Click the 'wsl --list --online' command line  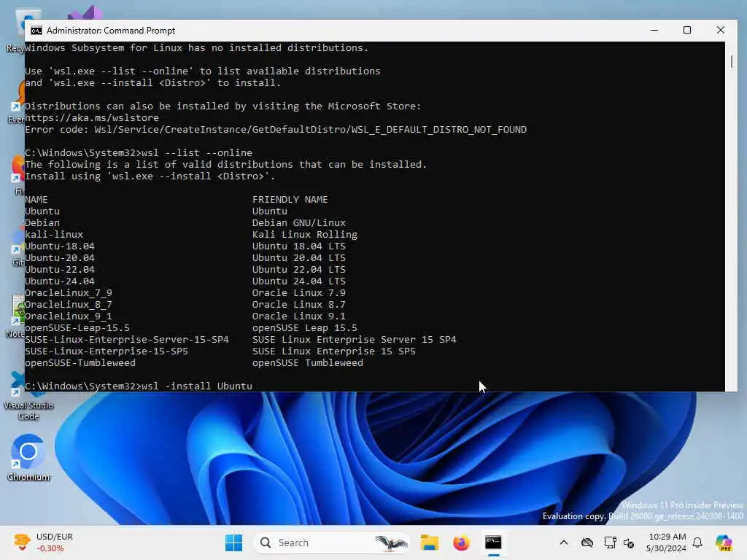coord(197,153)
